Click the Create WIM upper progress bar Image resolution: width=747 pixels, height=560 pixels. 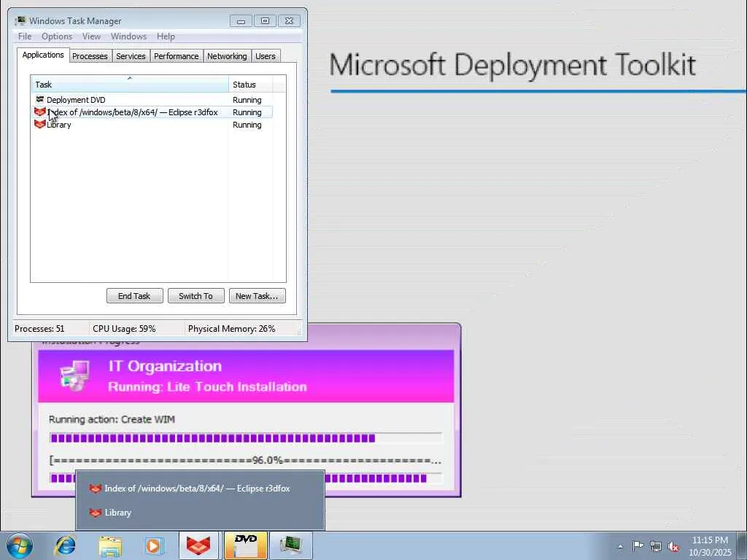[245, 438]
